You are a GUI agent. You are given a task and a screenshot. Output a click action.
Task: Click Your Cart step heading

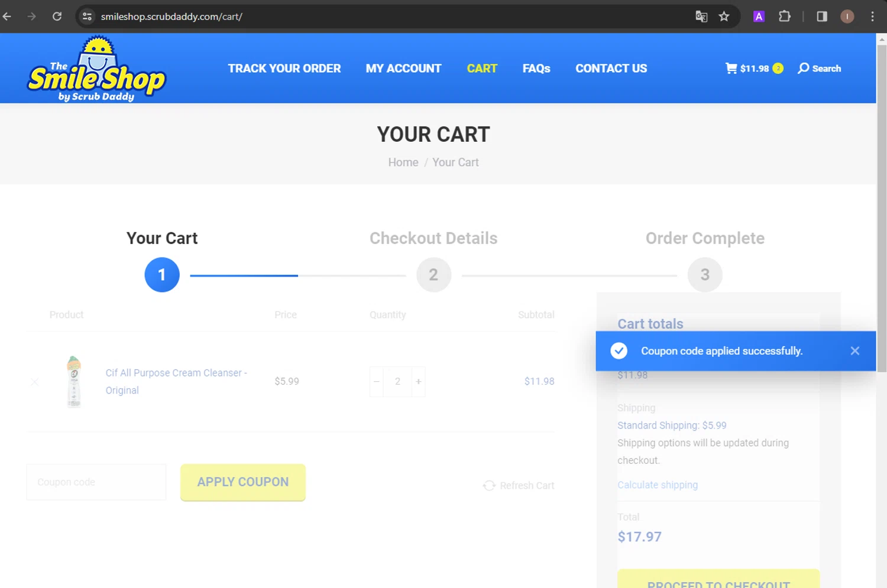coord(162,238)
